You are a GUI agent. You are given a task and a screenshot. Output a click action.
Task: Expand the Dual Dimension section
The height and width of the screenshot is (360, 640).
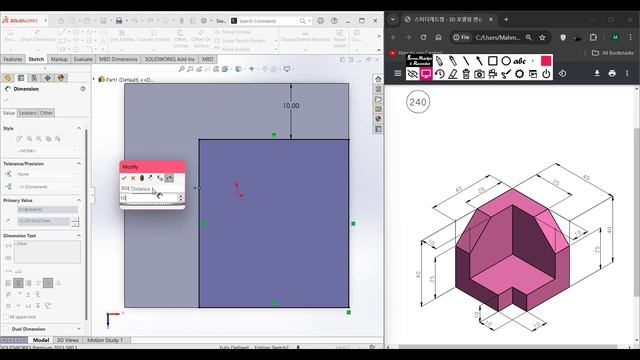coord(79,329)
